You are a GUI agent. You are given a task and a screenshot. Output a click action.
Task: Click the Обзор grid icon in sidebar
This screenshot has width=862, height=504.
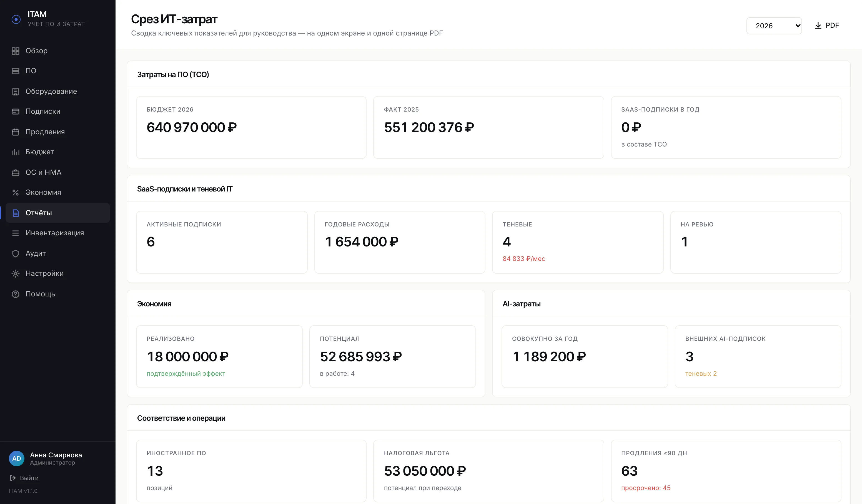15,51
